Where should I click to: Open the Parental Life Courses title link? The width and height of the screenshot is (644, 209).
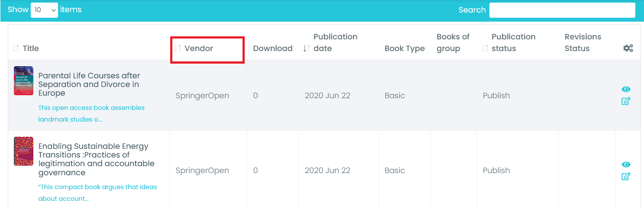pyautogui.click(x=89, y=84)
